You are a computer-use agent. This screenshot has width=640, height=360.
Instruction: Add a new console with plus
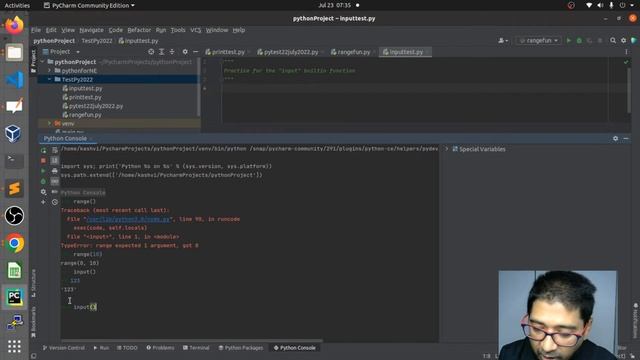[43, 202]
